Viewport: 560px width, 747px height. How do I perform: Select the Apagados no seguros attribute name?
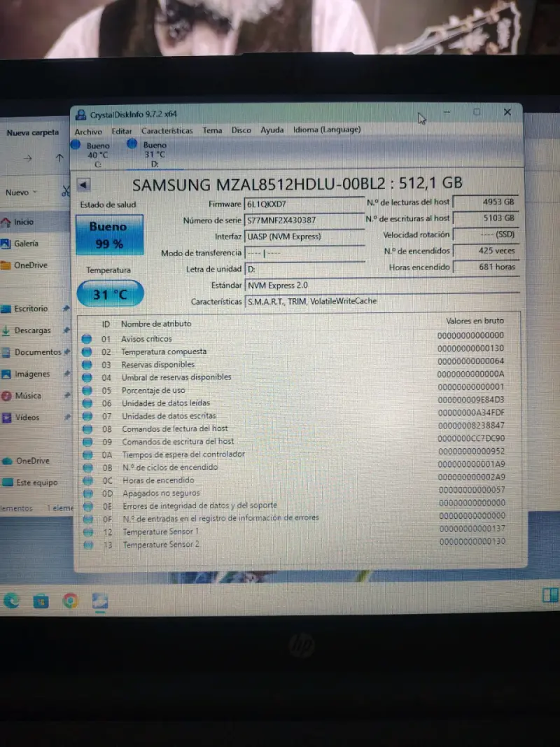pyautogui.click(x=162, y=493)
